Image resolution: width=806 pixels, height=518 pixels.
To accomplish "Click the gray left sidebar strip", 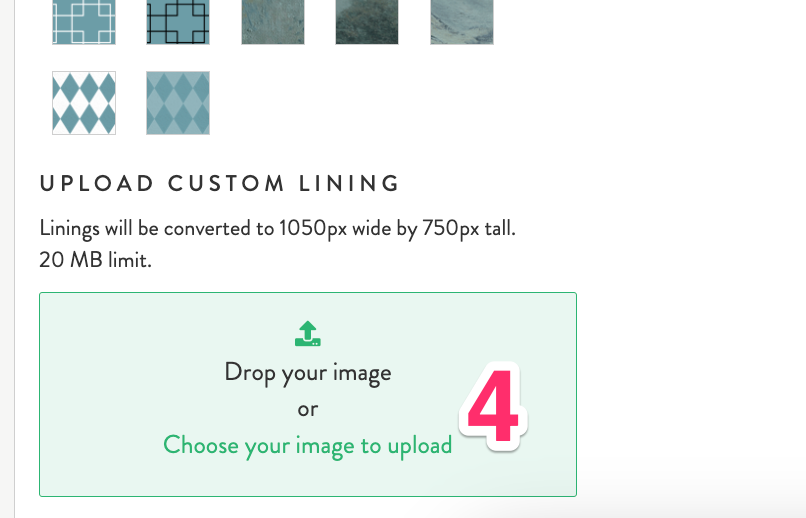I will click(x=7, y=259).
